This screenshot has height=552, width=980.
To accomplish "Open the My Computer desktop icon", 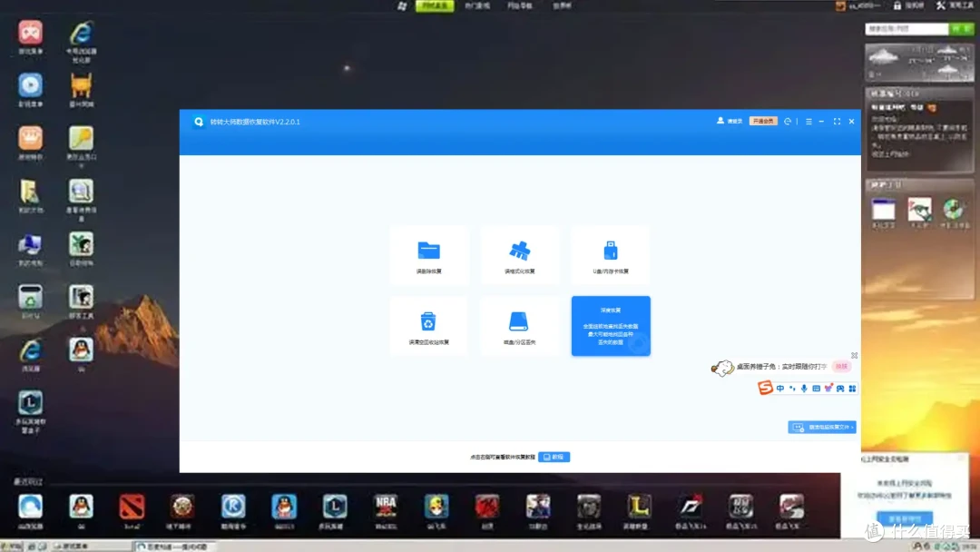I will [x=30, y=244].
